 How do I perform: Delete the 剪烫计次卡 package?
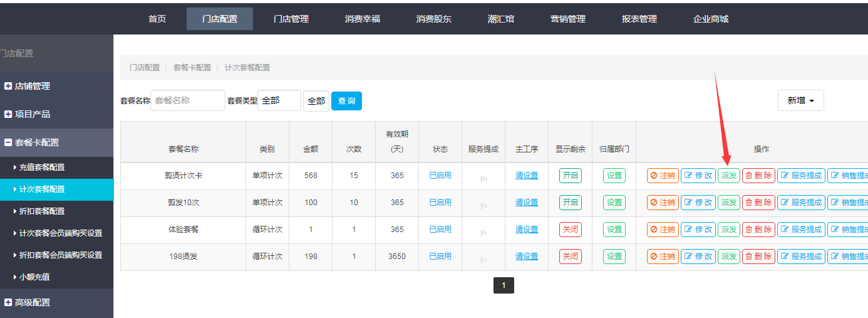[758, 176]
